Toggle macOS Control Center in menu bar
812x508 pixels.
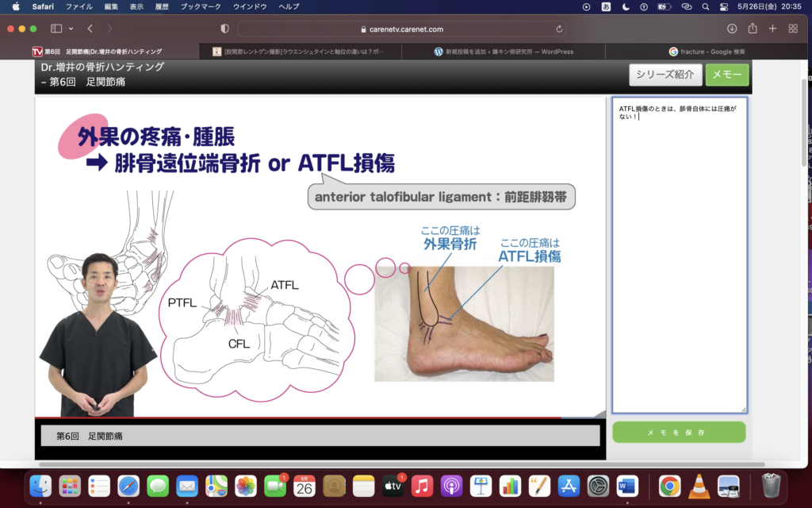click(x=724, y=6)
